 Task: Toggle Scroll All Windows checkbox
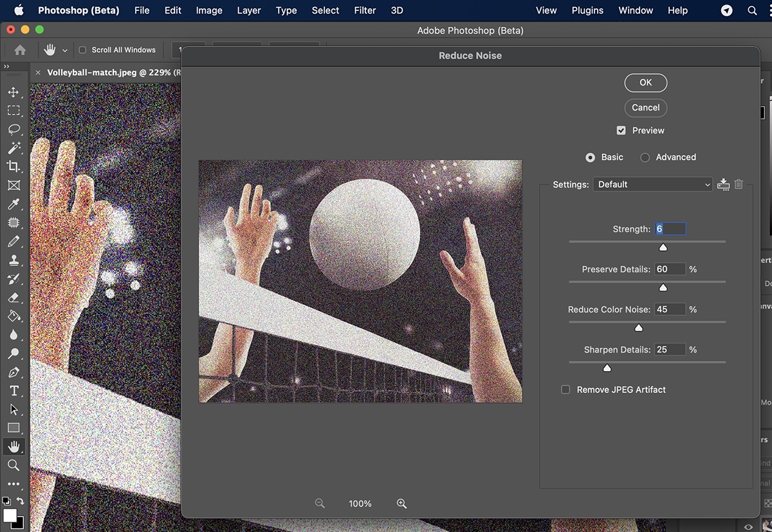tap(82, 50)
